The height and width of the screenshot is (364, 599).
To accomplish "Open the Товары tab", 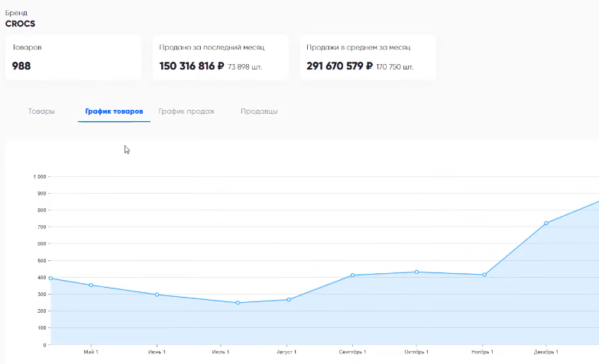I will tap(41, 111).
